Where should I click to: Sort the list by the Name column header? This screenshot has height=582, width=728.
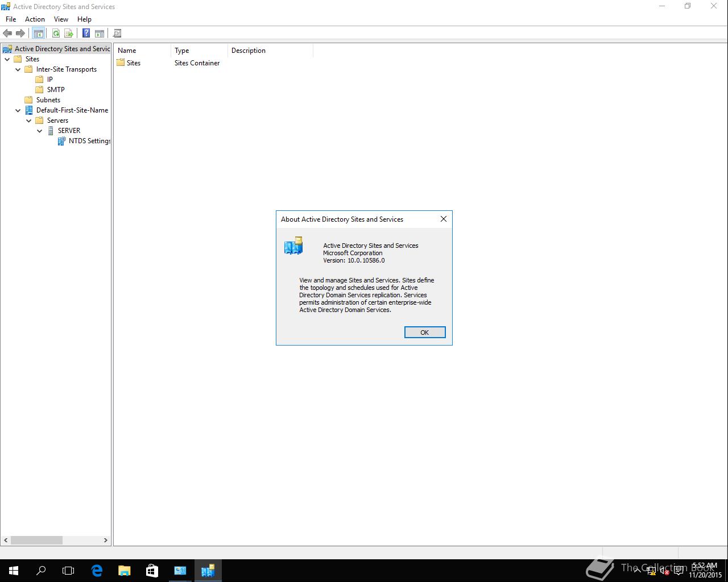pyautogui.click(x=142, y=51)
